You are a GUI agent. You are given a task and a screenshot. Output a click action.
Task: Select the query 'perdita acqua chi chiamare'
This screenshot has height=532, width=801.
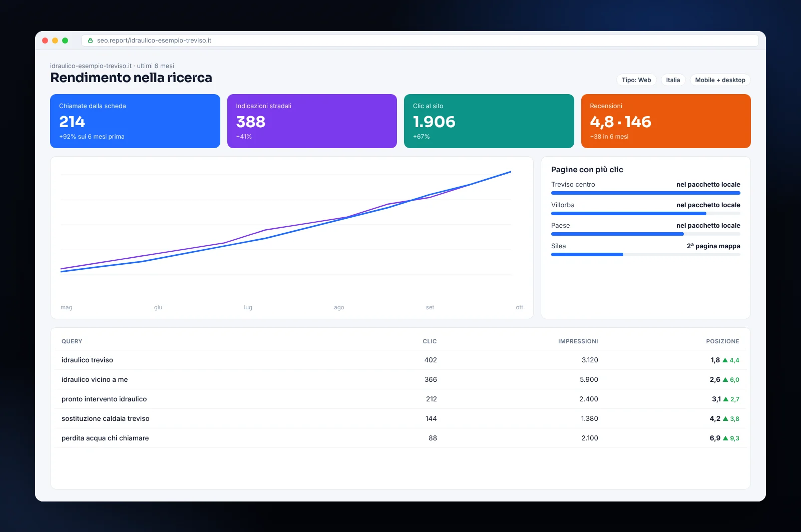click(x=105, y=438)
